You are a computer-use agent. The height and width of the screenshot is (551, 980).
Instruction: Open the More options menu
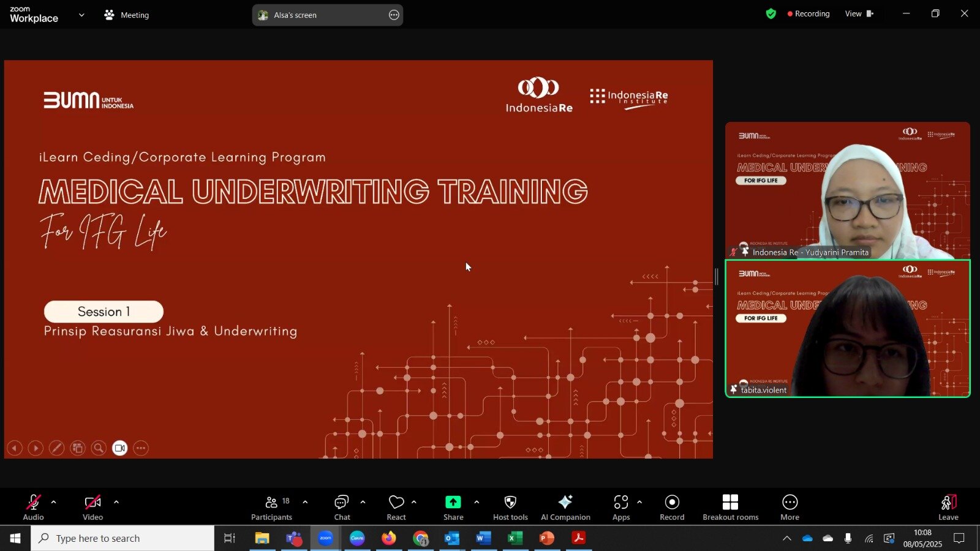(790, 508)
